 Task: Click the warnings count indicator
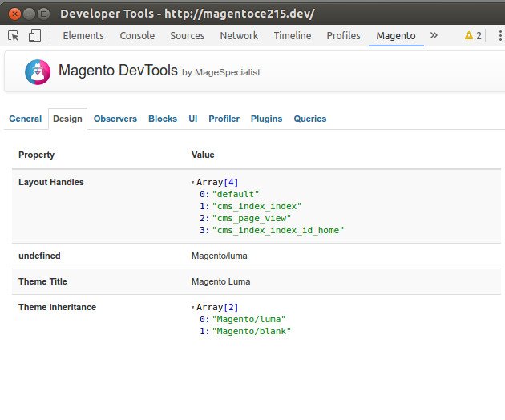point(473,36)
